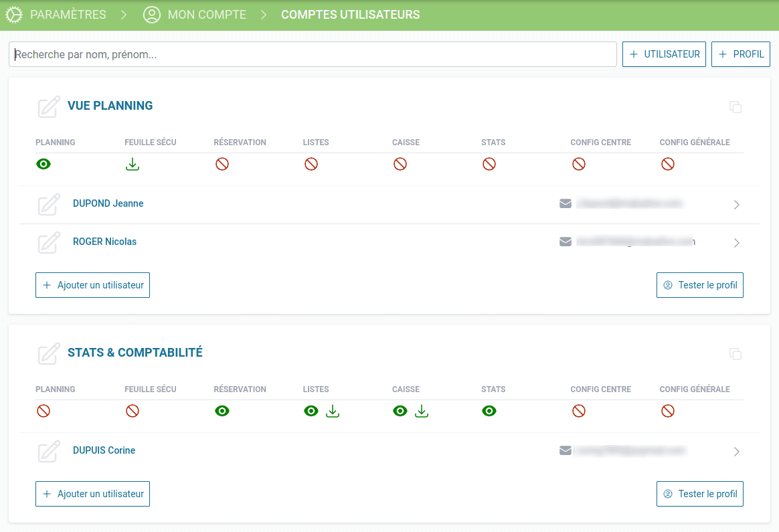Viewport: 779px width, 532px height.
Task: Click the edit icon for DUPUIS Corine
Action: click(48, 452)
